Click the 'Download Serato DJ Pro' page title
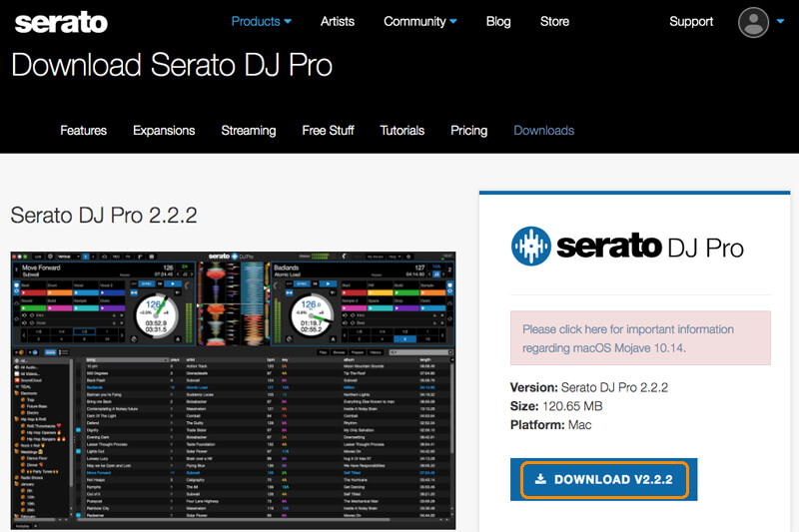 (172, 65)
